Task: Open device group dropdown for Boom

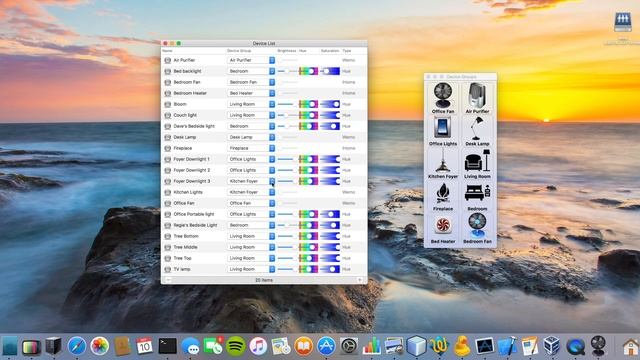Action: (251, 104)
